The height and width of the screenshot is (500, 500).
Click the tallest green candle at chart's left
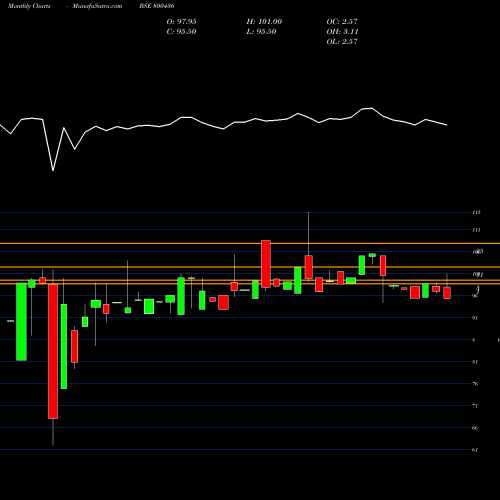tap(21, 322)
